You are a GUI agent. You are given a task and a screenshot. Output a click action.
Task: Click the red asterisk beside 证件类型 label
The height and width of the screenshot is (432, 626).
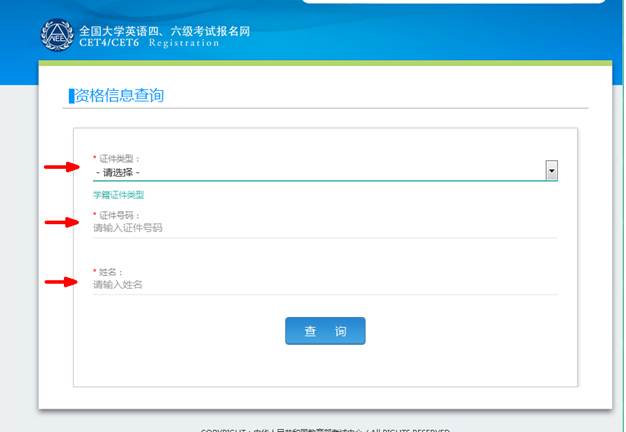(95, 157)
